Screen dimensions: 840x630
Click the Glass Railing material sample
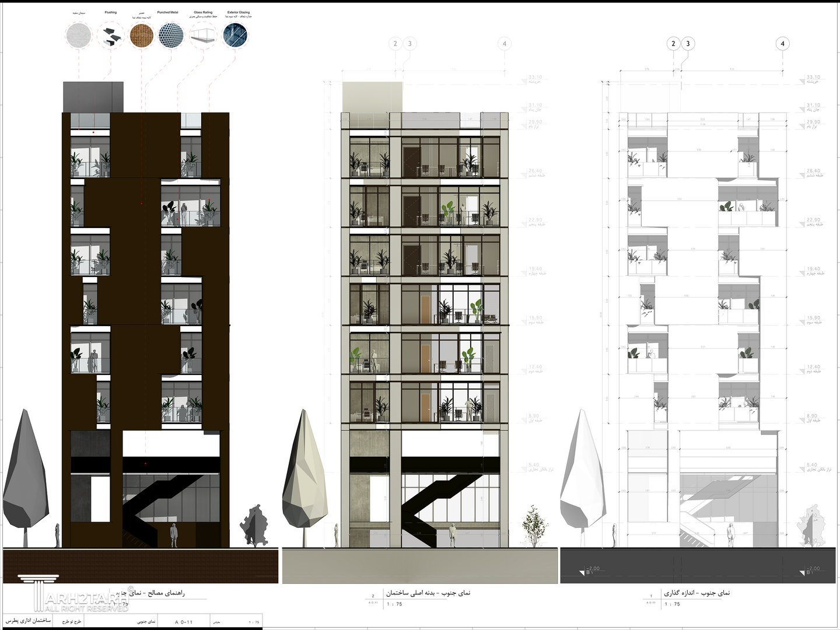[203, 35]
